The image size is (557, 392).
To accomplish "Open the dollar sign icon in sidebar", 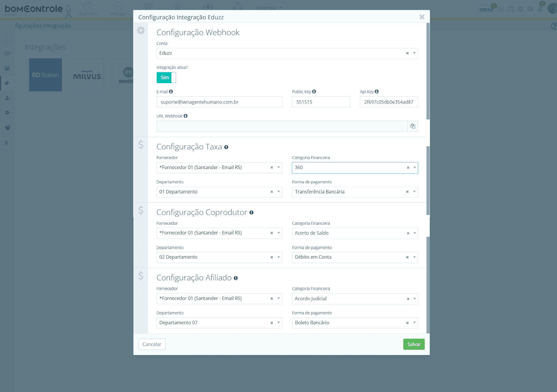I will pos(6,142).
